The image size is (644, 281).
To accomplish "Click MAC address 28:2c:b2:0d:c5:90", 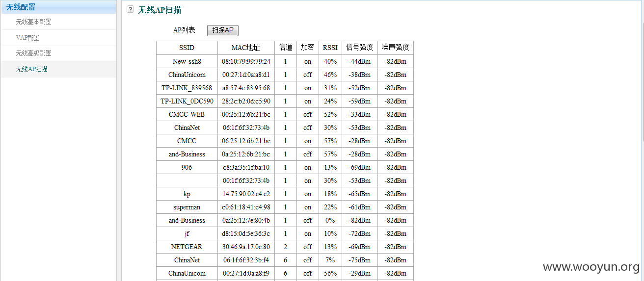I will click(x=246, y=101).
